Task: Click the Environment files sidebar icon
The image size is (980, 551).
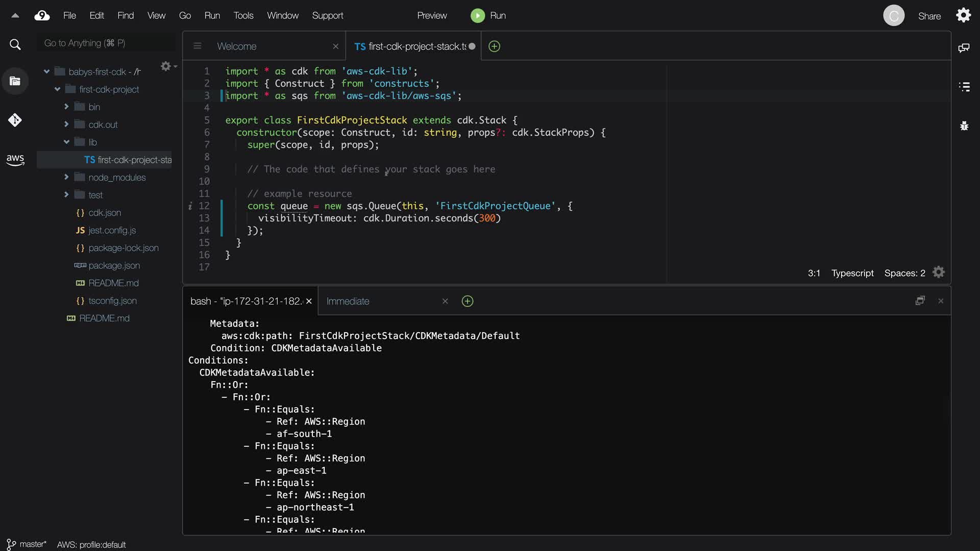Action: [15, 81]
